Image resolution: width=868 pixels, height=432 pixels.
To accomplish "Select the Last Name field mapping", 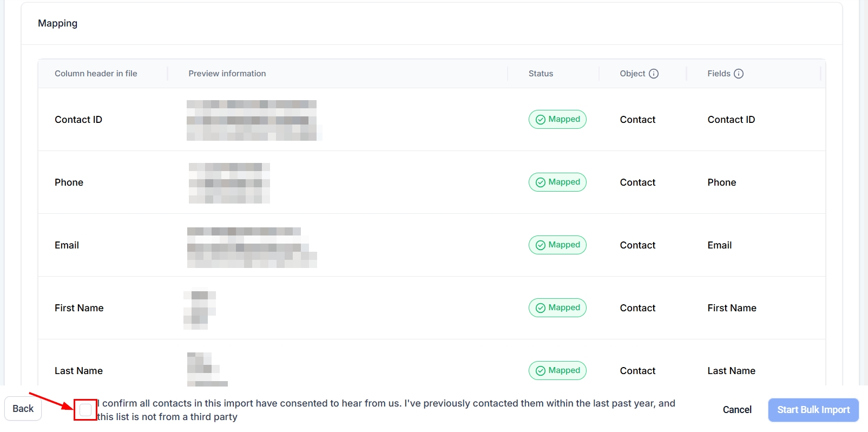I will click(x=731, y=371).
